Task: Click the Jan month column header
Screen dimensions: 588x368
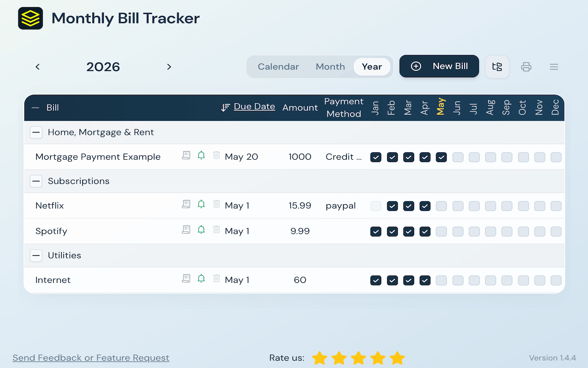Action: point(375,108)
